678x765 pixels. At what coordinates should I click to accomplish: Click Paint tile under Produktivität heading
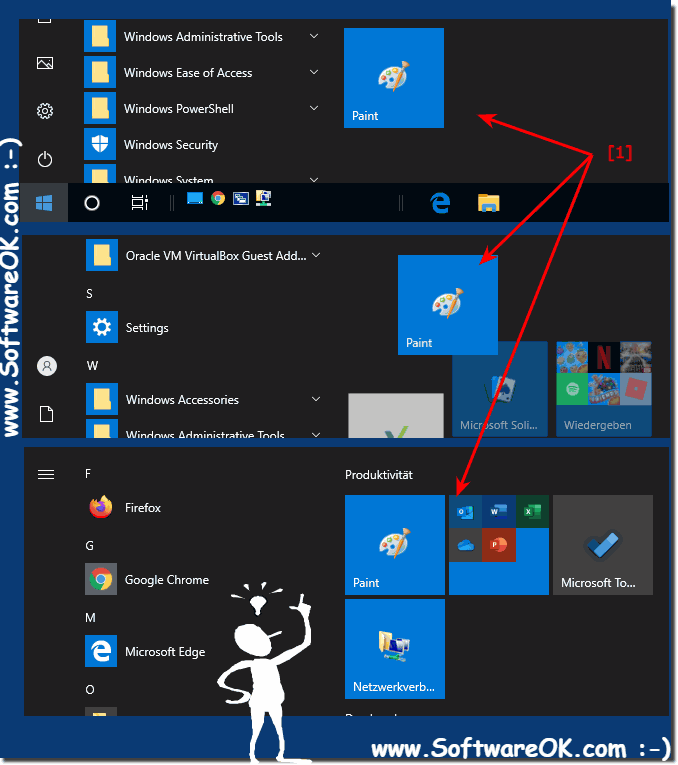tap(395, 545)
